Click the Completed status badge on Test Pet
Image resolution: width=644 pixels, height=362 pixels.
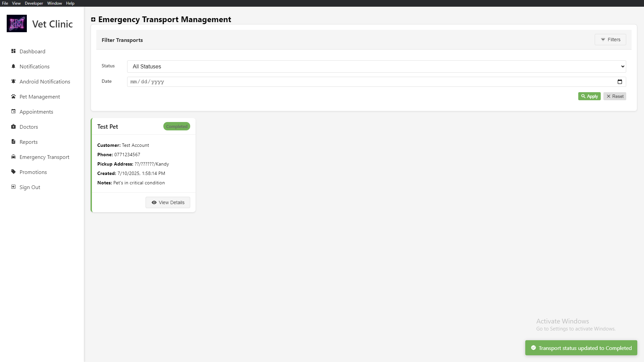(x=177, y=126)
